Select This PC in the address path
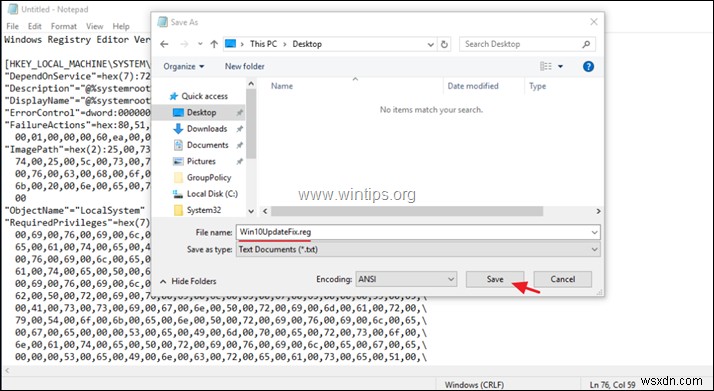This screenshot has width=714, height=391. coord(264,44)
